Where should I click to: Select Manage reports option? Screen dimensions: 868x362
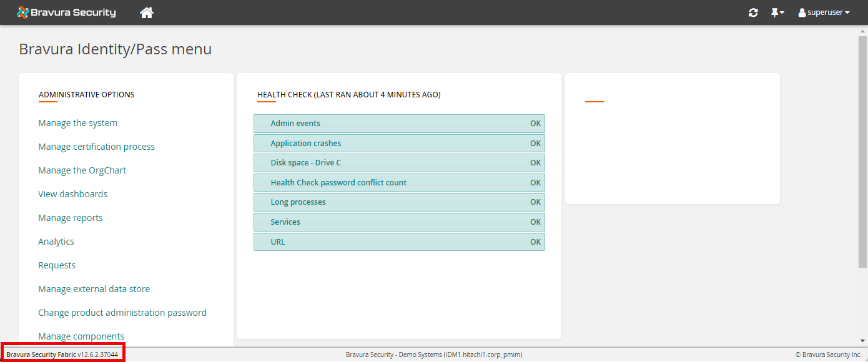click(x=70, y=218)
